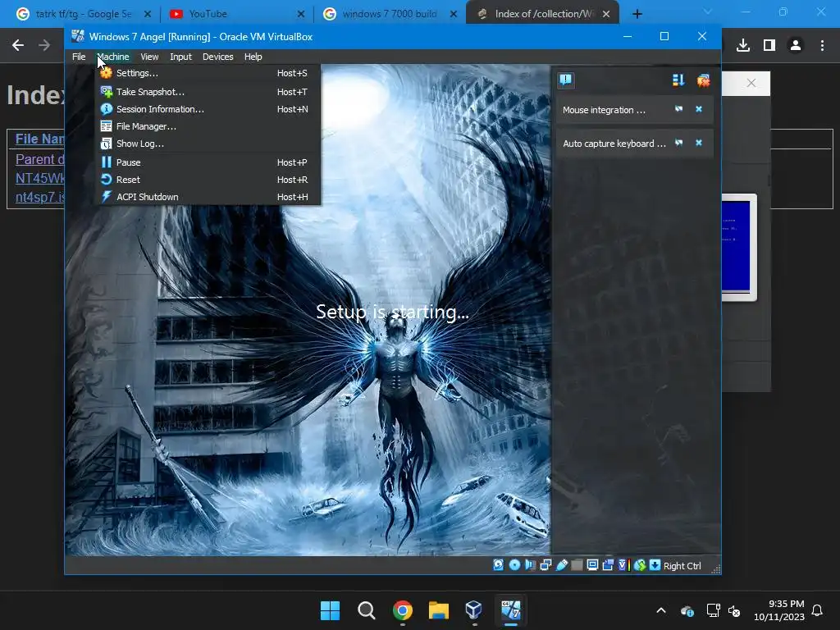Open Chrome three-dot menu
Image resolution: width=840 pixels, height=630 pixels.
(x=822, y=46)
